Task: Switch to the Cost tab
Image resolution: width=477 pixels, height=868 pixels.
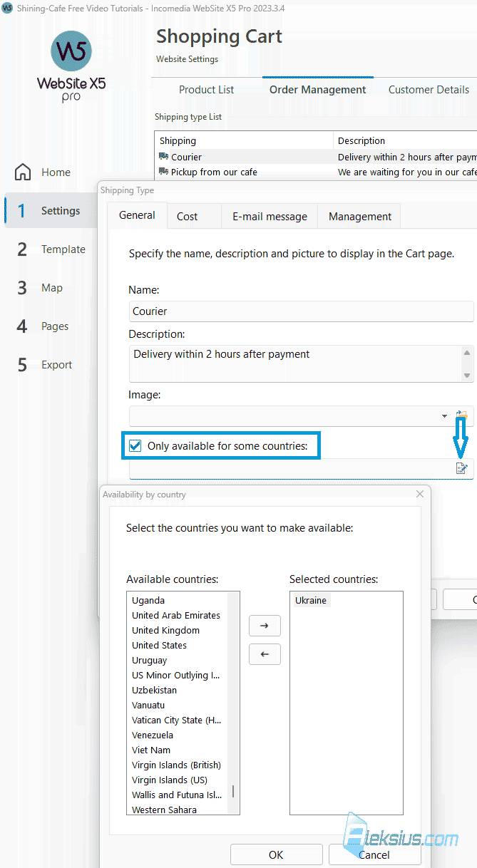Action: [187, 216]
